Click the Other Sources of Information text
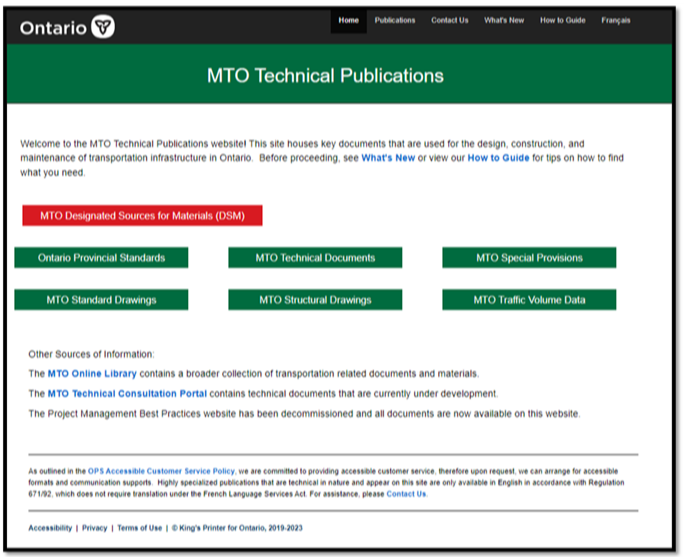The width and height of the screenshot is (684, 557). (x=91, y=354)
